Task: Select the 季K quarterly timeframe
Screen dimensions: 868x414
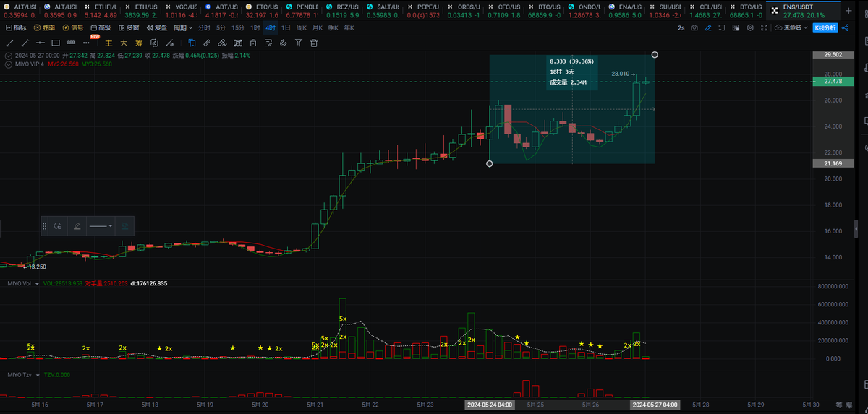Action: point(332,27)
